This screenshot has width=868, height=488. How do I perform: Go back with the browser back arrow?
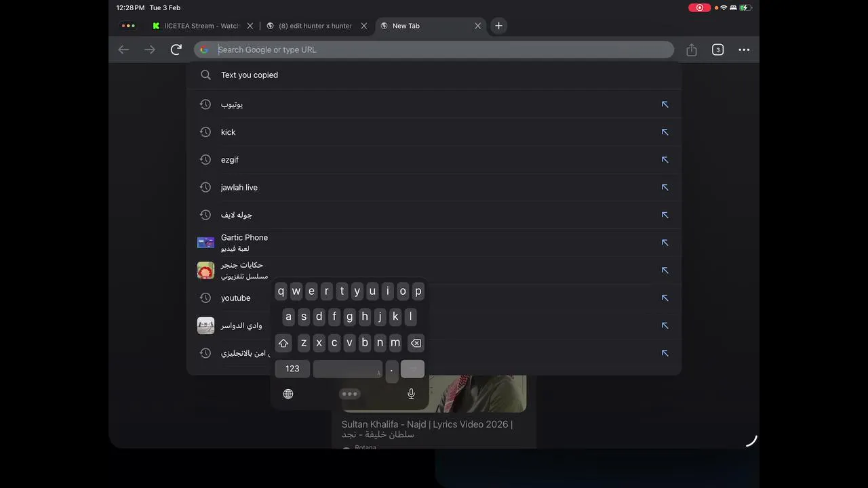[x=123, y=49]
